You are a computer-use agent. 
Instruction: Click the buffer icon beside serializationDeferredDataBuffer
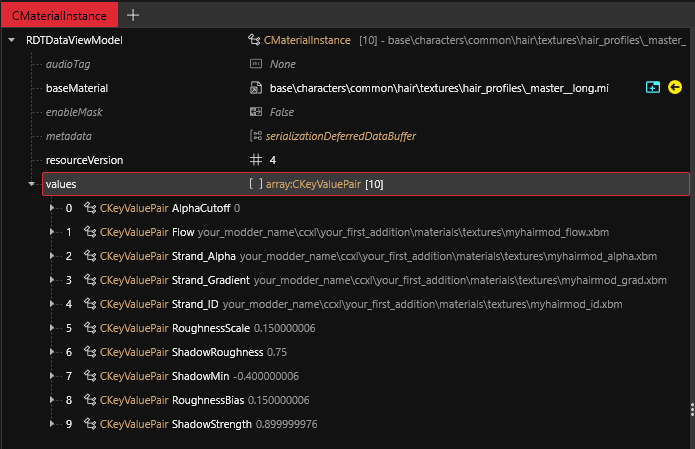[256, 136]
